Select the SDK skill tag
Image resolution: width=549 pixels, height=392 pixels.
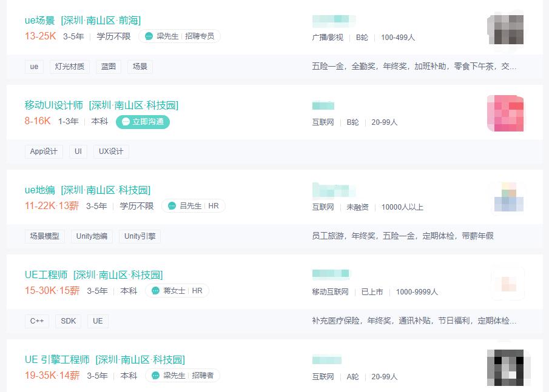coord(68,321)
